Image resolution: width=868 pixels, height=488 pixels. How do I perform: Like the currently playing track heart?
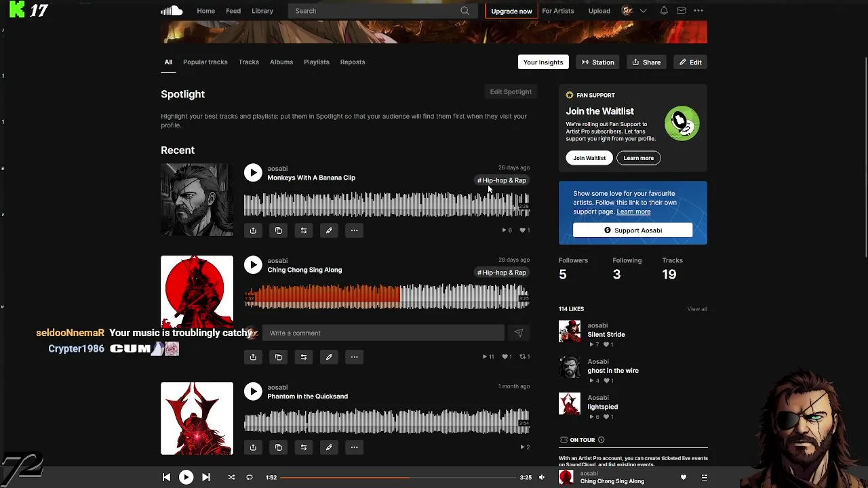coord(684,477)
